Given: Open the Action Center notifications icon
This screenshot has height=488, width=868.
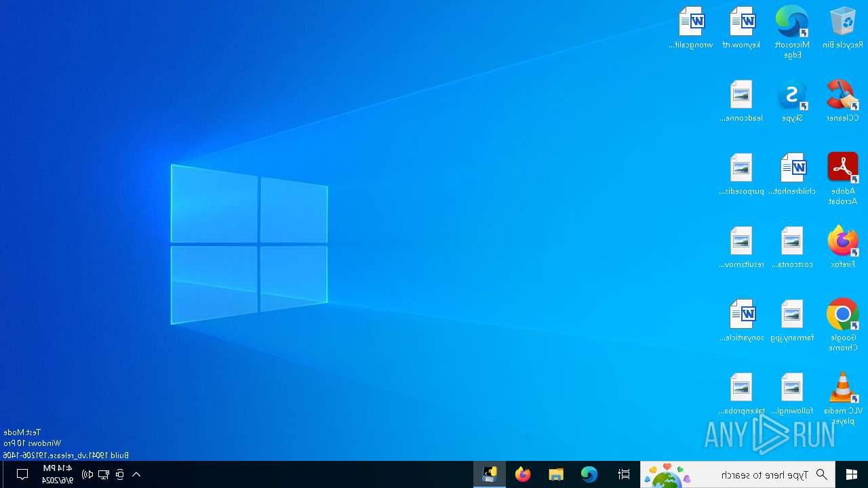Looking at the screenshot, I should click(22, 474).
